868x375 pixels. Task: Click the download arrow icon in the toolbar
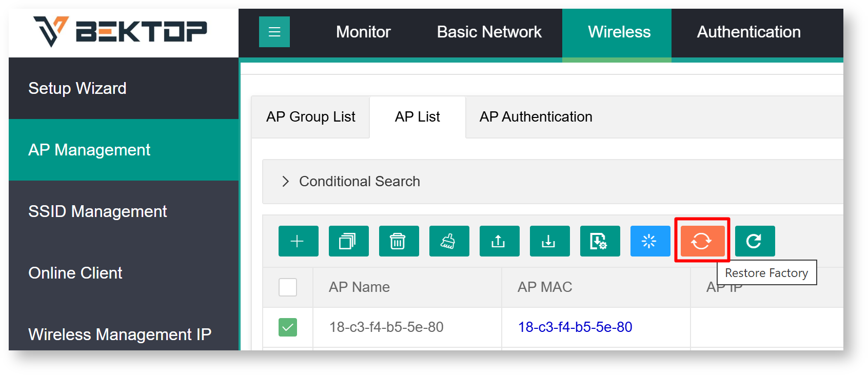click(549, 241)
